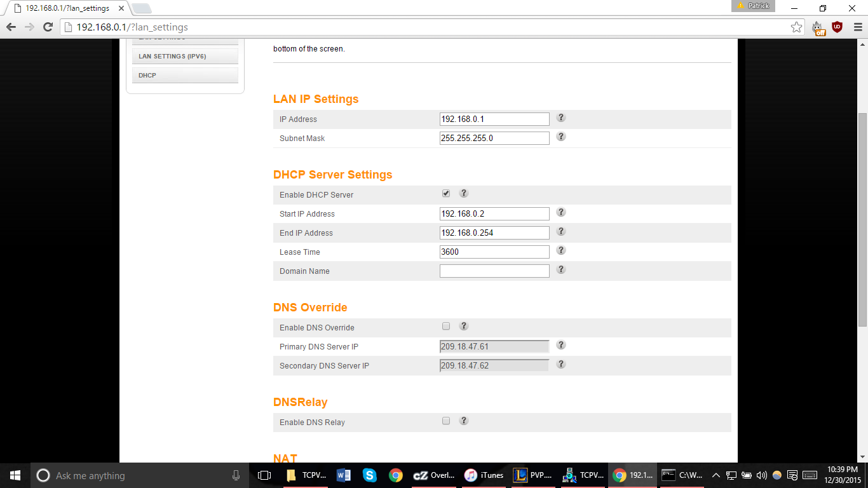
Task: Show help for Start IP Address
Action: click(x=561, y=212)
